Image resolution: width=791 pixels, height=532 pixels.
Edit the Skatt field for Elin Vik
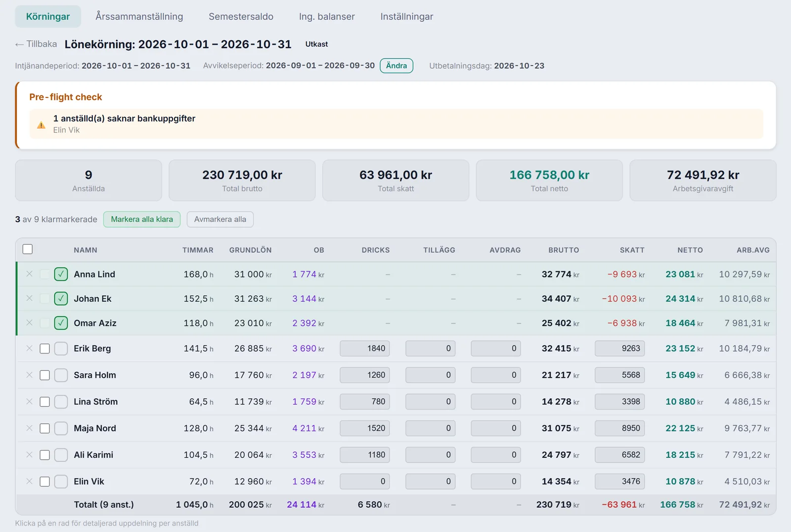click(x=619, y=482)
